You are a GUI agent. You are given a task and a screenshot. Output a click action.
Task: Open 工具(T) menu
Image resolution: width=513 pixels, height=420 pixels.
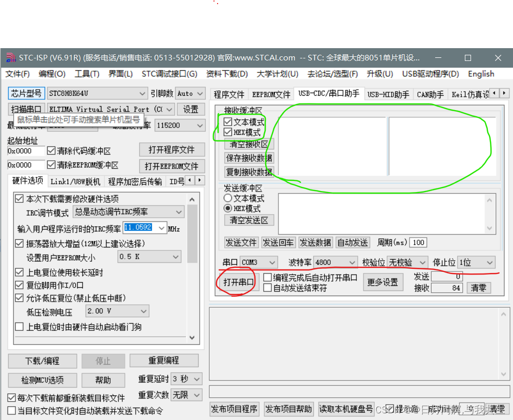point(87,74)
